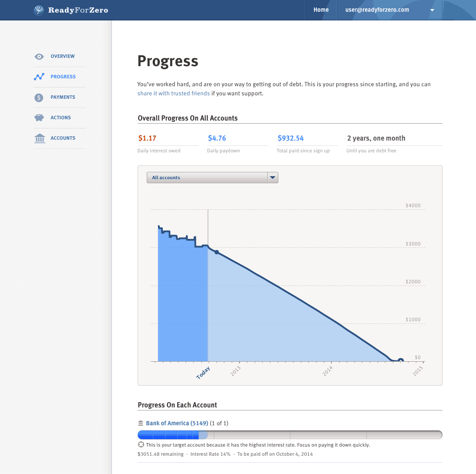The image size is (476, 474).
Task: Click the $3000 gridline label
Action: [x=413, y=244]
